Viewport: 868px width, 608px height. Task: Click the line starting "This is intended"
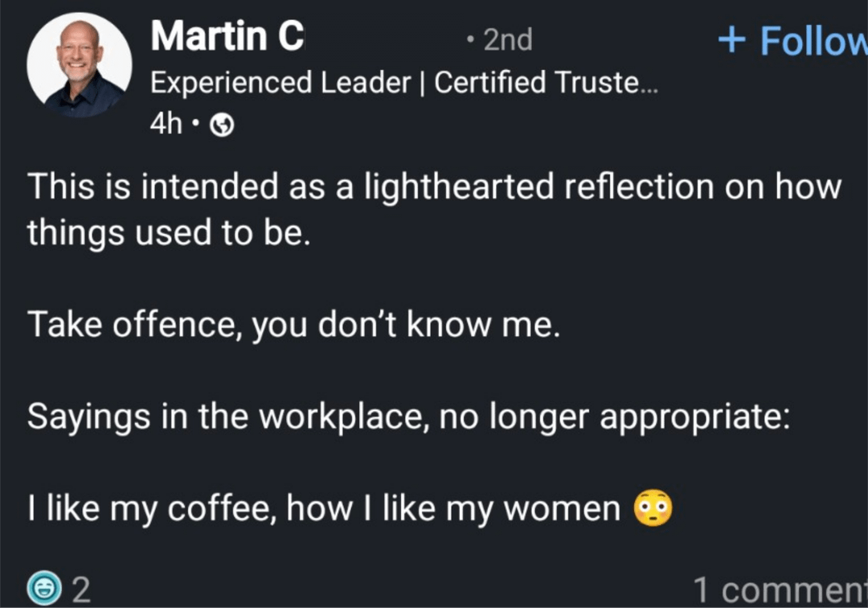click(434, 187)
